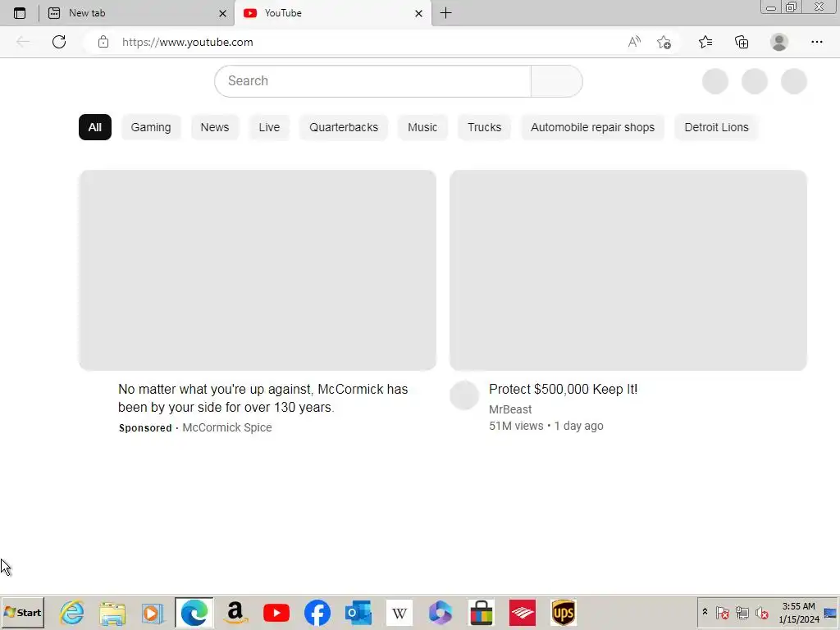840x630 pixels.
Task: Switch to Microsoft Edge taskbar icon
Action: 194,612
